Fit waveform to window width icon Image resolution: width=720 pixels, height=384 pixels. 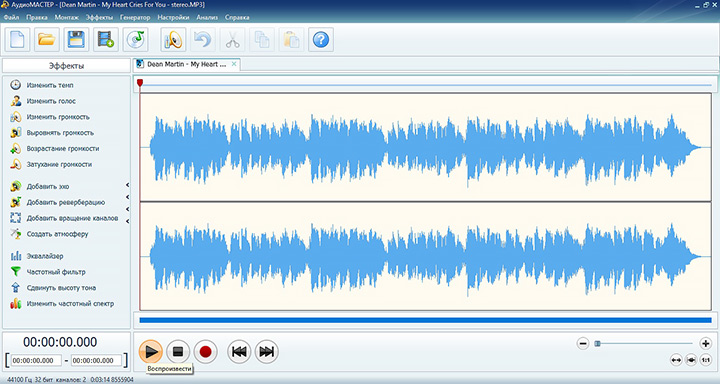click(x=676, y=360)
